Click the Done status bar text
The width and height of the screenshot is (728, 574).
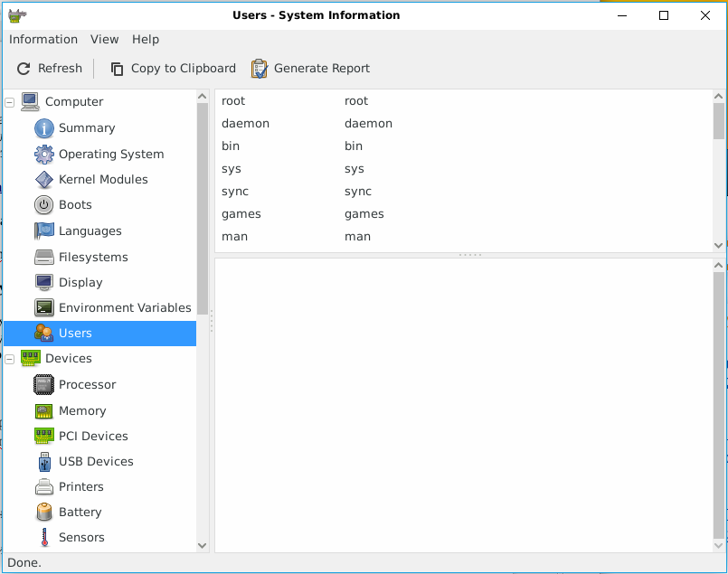(x=24, y=563)
